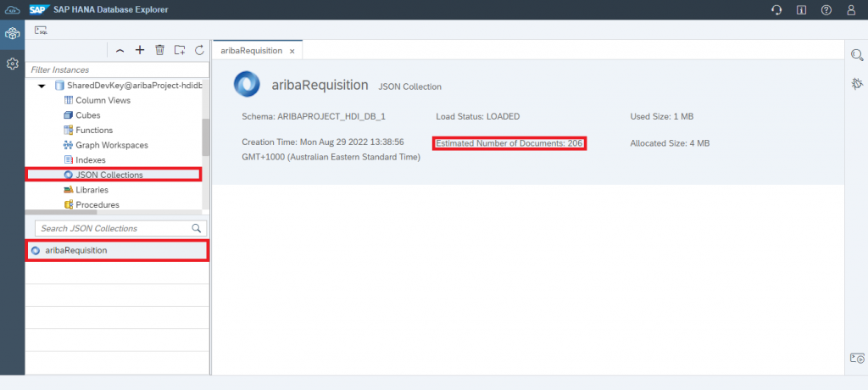Click the tree horizontal scrollbar

[61, 212]
